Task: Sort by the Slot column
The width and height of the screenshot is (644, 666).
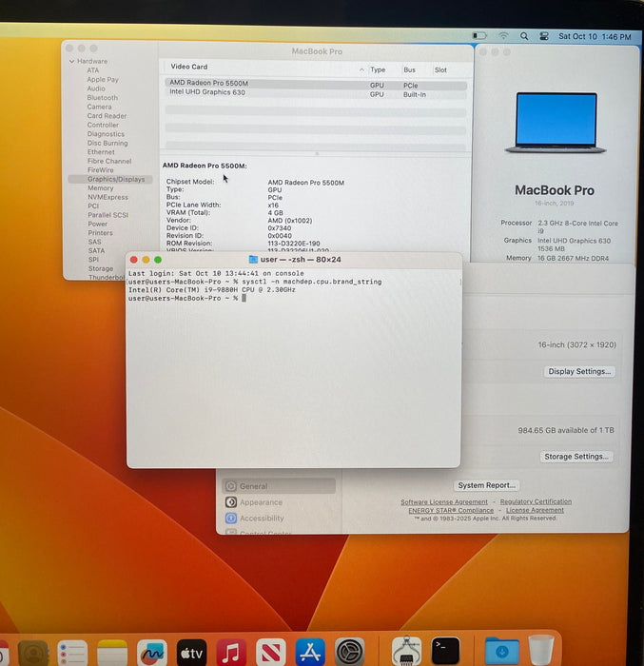Action: pos(440,69)
